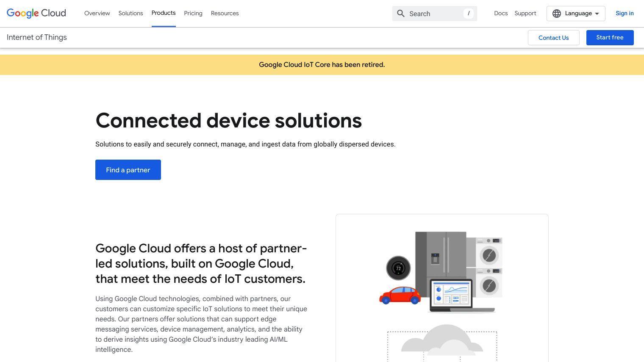
Task: Click the 'Google Cloud offers a host' heading
Action: coord(201,263)
